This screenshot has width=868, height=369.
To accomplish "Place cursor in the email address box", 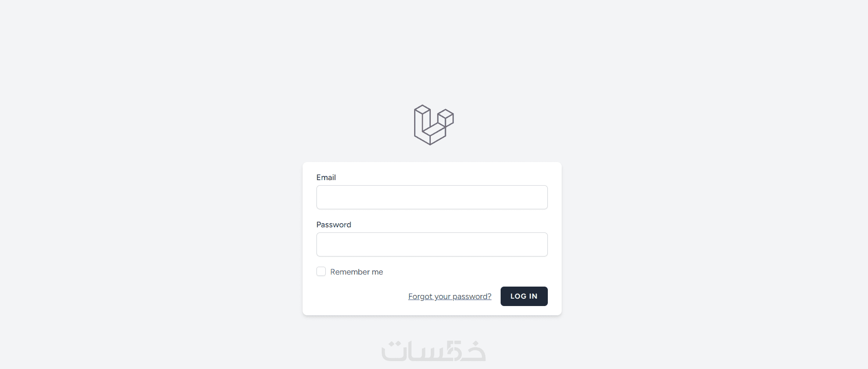I will (x=432, y=197).
